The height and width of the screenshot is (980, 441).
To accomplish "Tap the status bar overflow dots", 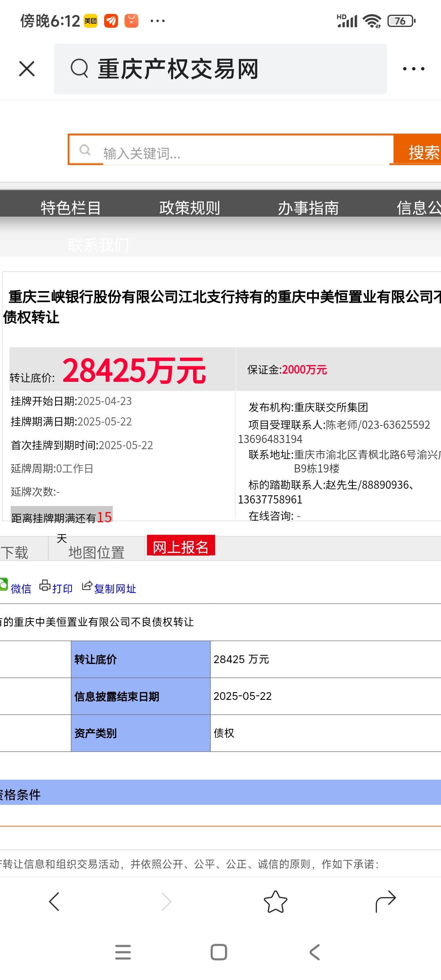I will (x=158, y=21).
